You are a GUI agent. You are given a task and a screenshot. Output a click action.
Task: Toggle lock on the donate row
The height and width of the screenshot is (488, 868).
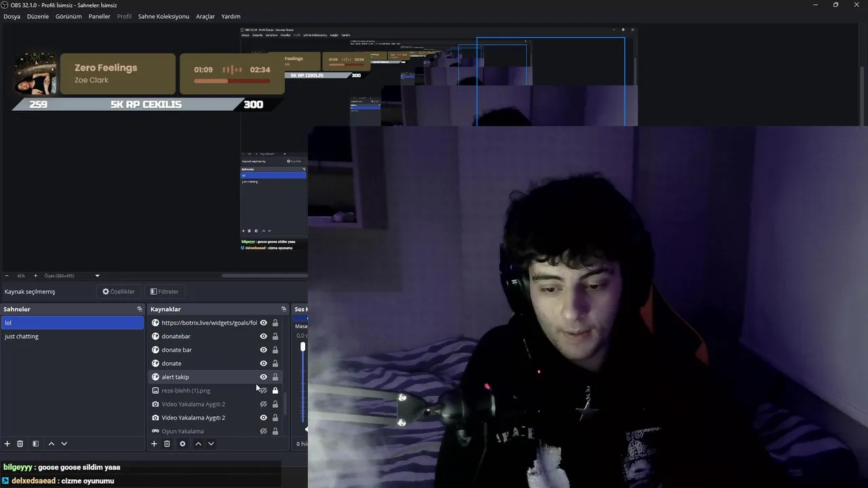point(275,363)
